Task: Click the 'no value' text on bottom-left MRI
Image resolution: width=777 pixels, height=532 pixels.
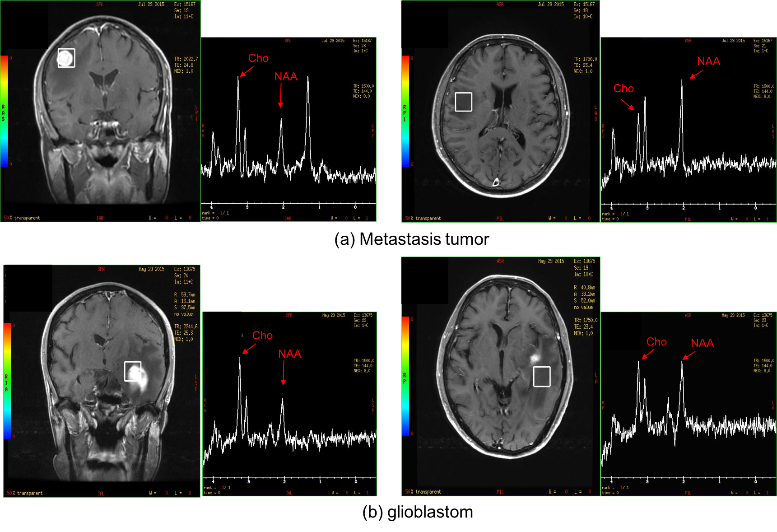Action: tap(183, 314)
